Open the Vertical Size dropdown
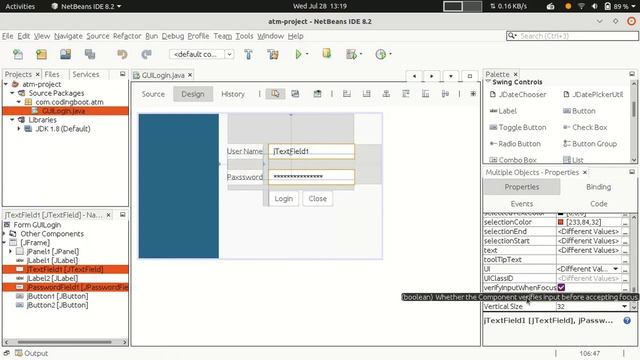Screen dimensions: 640x360 point(624,306)
